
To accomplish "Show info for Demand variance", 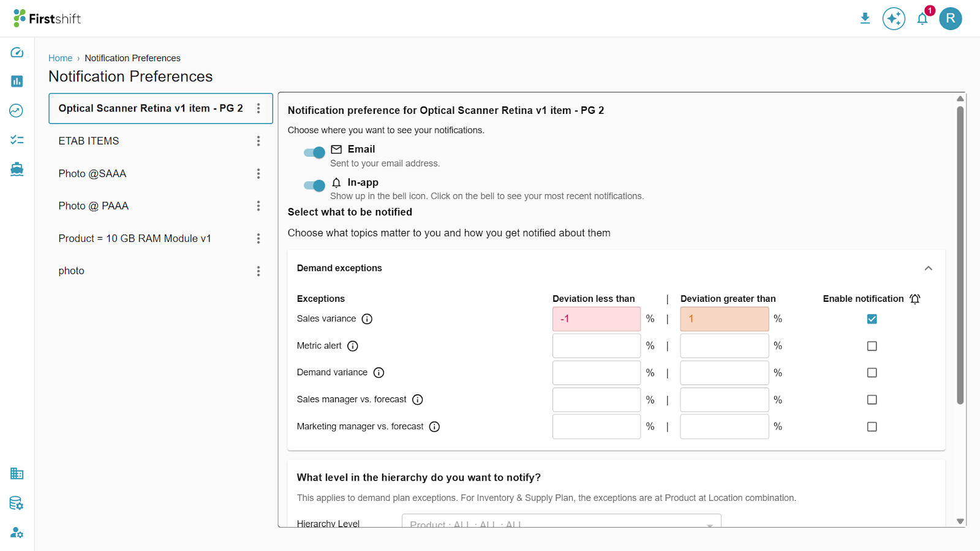I will coord(379,373).
